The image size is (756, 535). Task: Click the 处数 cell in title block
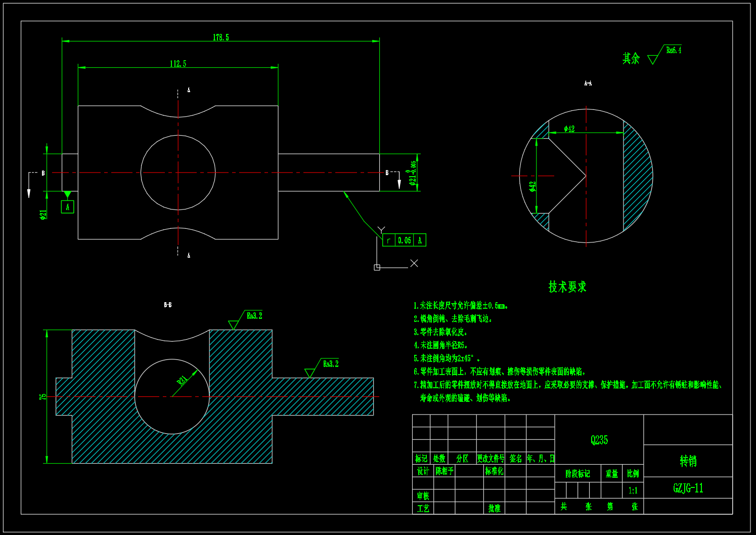[439, 459]
